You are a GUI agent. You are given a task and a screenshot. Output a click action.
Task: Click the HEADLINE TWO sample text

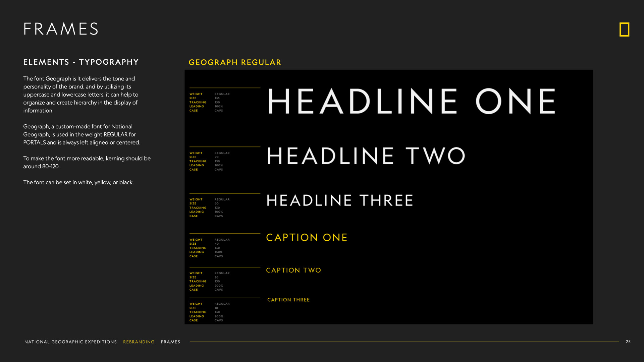click(366, 156)
